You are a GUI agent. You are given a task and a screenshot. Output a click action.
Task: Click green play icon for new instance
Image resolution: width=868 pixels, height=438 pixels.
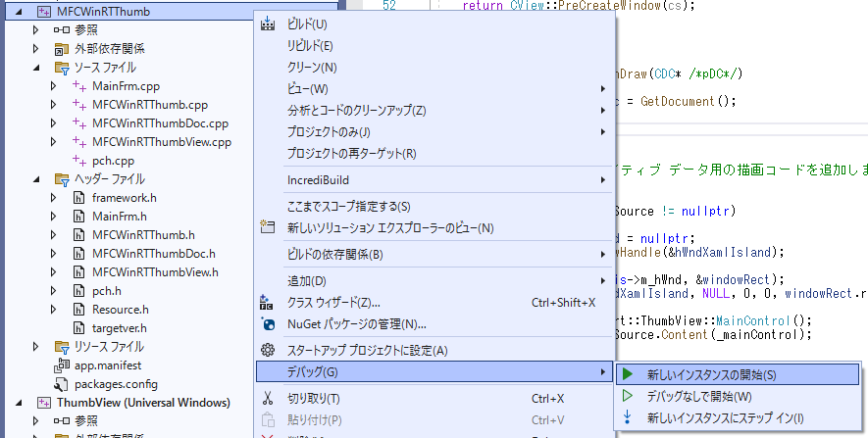[628, 374]
